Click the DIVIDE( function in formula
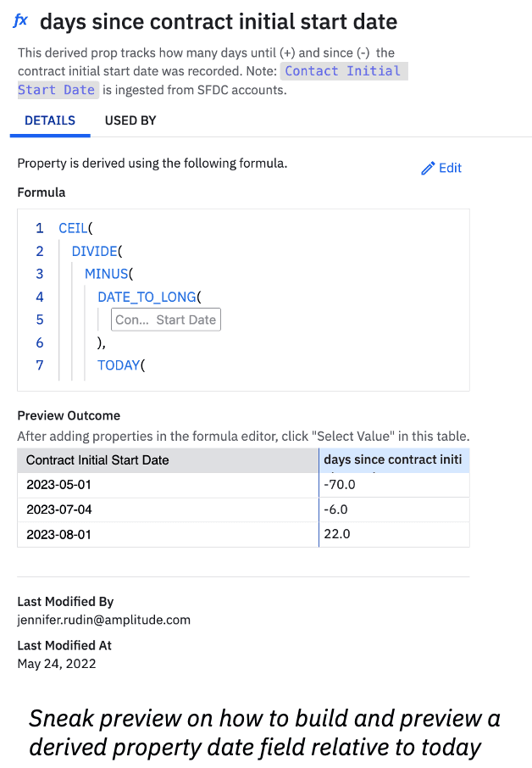532x768 pixels. tap(97, 251)
